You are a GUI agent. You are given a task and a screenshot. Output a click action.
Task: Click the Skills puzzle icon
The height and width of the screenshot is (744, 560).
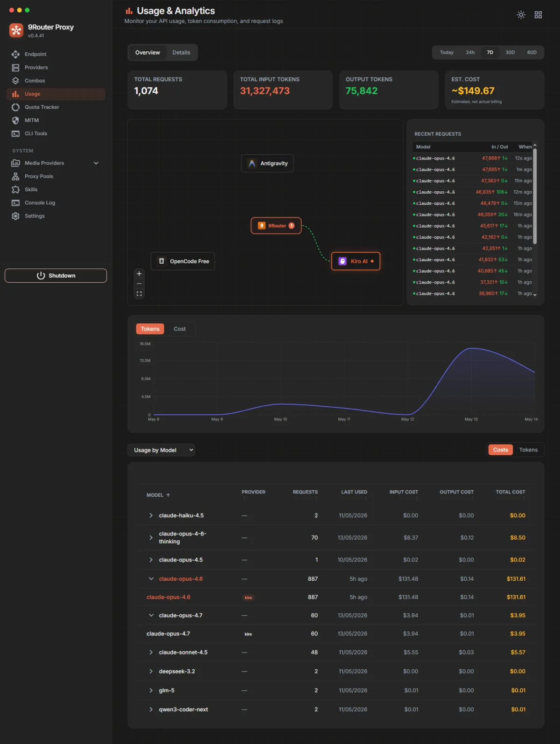tap(15, 189)
